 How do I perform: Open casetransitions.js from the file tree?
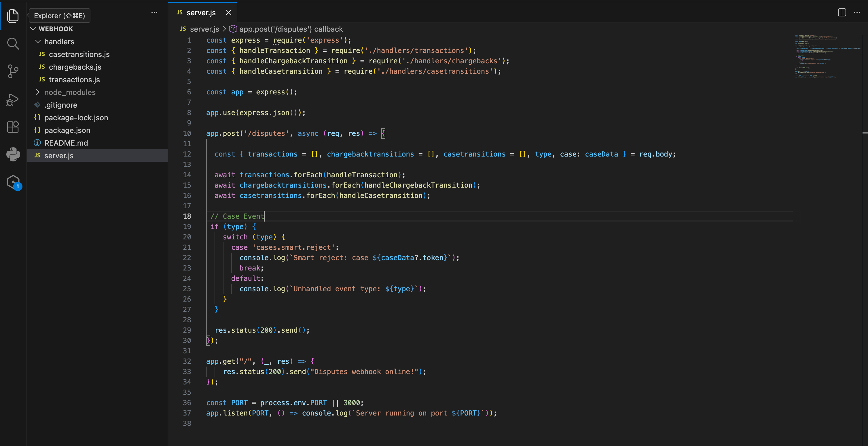(79, 54)
